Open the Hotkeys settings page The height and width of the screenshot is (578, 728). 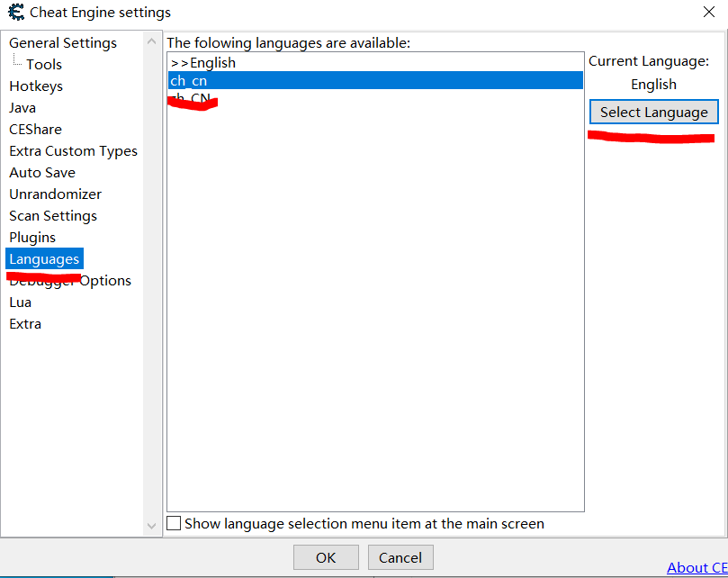[x=36, y=86]
